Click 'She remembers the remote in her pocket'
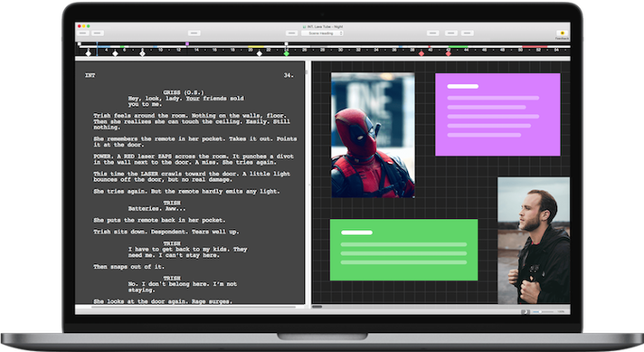 (194, 138)
